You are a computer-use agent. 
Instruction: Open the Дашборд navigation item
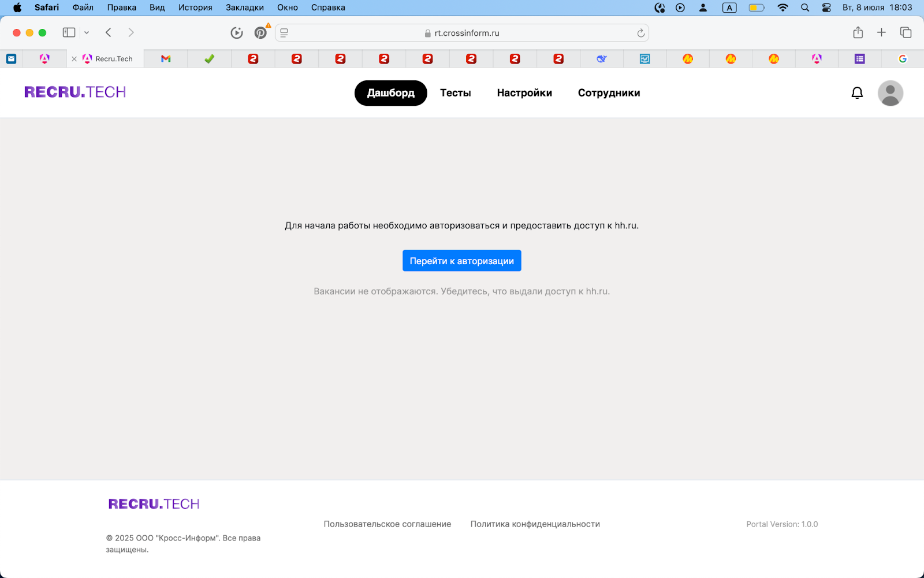point(391,93)
